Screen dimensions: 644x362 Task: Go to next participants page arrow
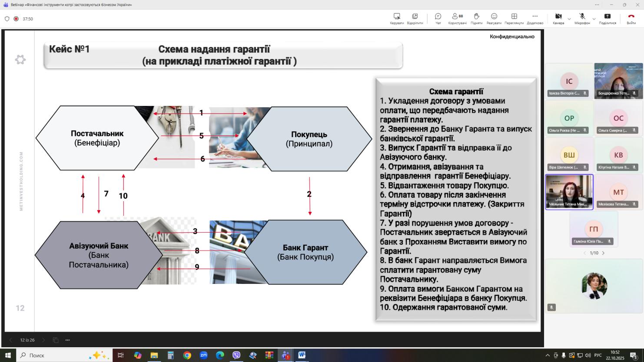603,253
